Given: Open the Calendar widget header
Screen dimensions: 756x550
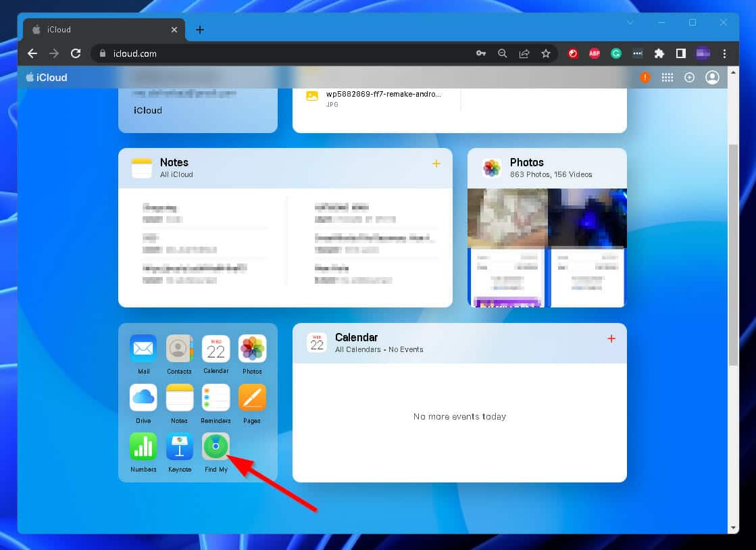Looking at the screenshot, I should [x=459, y=343].
